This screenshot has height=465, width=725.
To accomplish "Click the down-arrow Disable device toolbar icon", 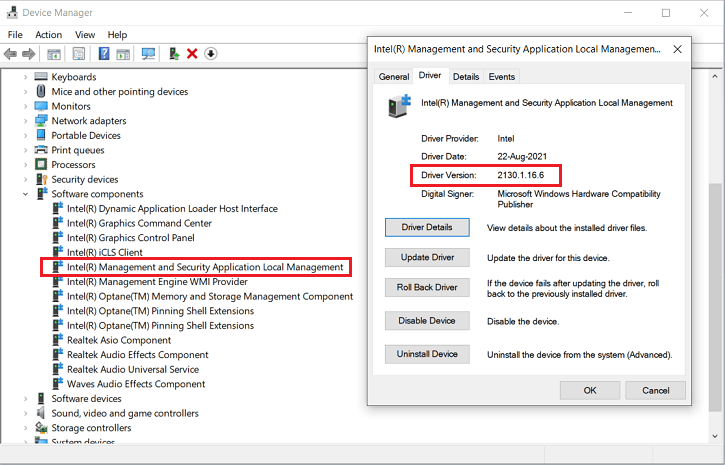I will point(211,54).
